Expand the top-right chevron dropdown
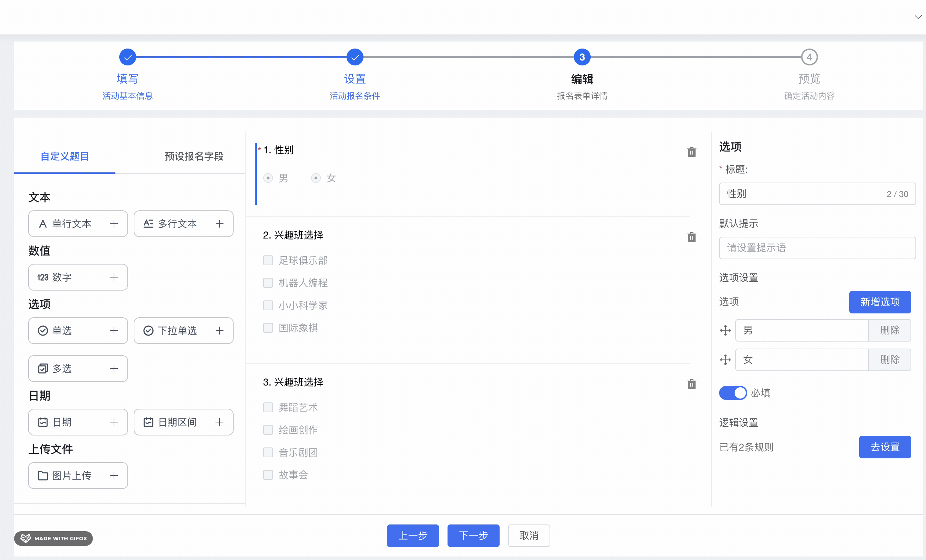Viewport: 926px width, 560px height. click(918, 17)
